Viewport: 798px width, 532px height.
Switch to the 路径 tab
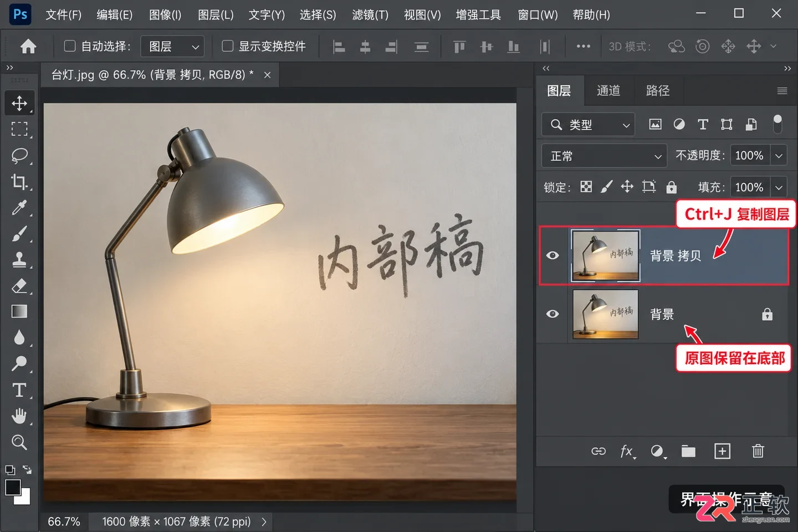point(658,91)
